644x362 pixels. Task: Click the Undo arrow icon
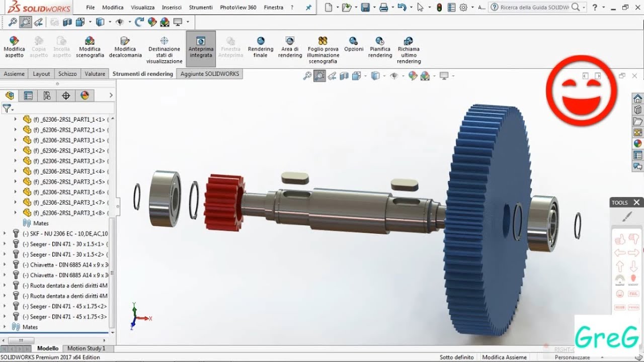coord(401,8)
